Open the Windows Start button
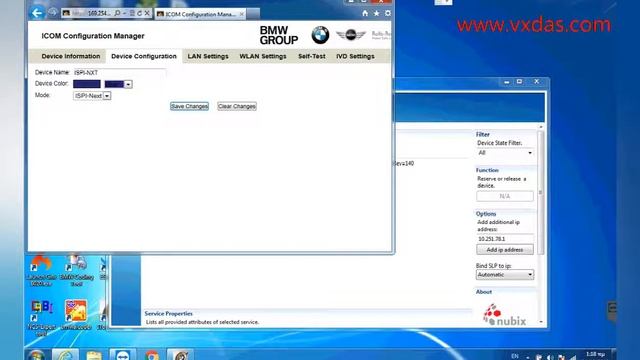 (x=36, y=355)
